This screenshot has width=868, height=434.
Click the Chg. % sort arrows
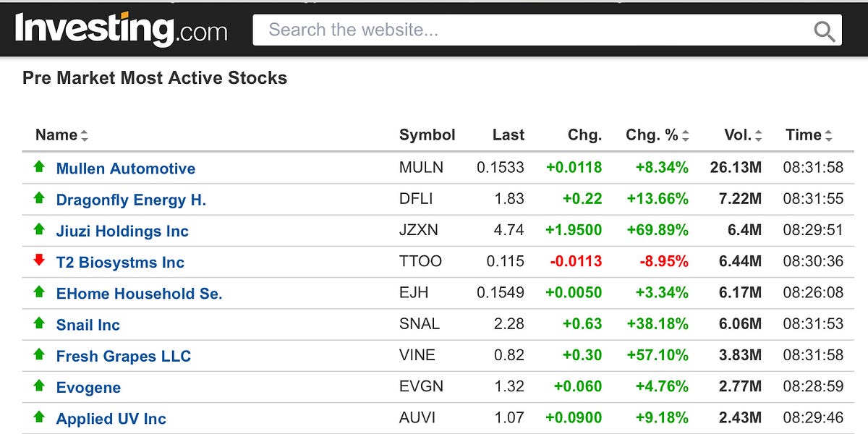pos(684,135)
